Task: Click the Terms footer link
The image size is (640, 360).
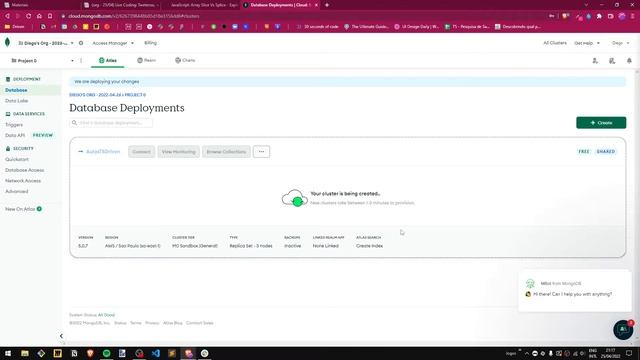Action: (x=136, y=323)
